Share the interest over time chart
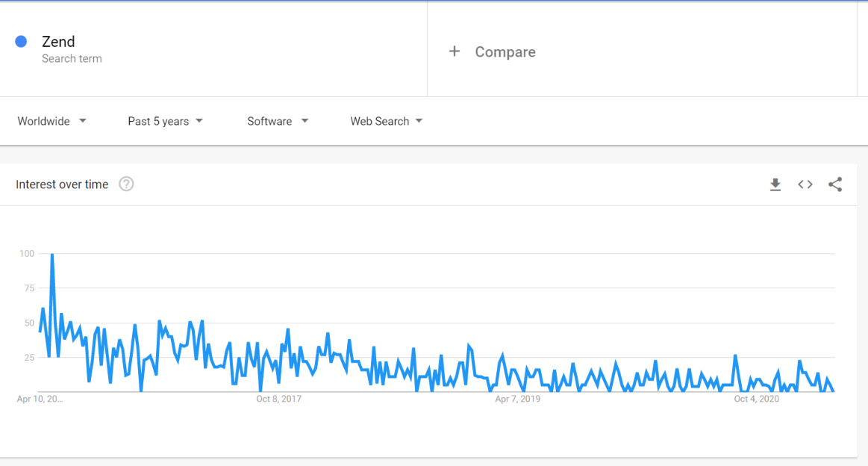Screen dimensions: 868x466 click(835, 184)
